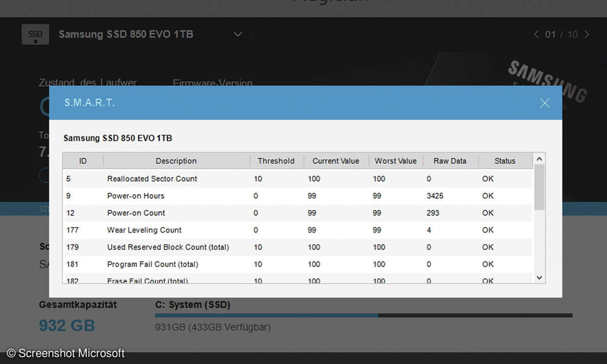Sort by the Threshold column header
The image size is (607, 364).
(x=276, y=161)
